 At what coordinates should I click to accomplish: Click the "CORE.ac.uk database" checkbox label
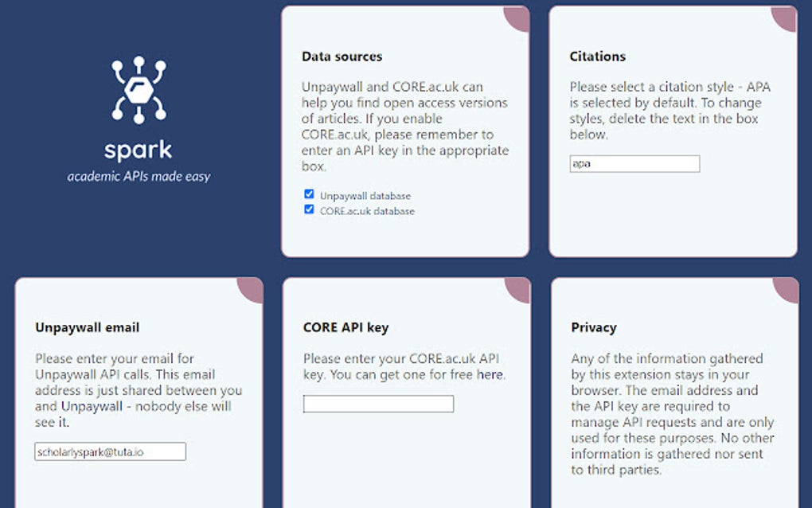(x=367, y=211)
